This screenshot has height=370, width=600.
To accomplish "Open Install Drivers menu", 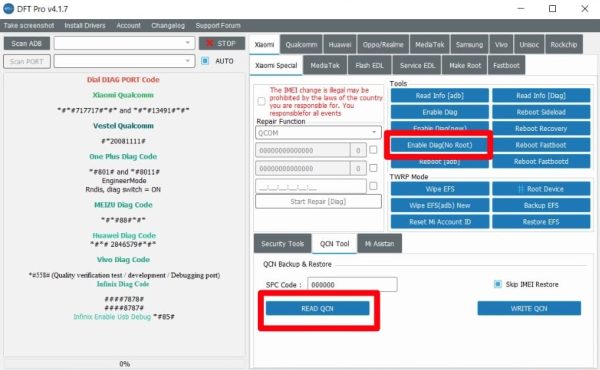I will coord(85,26).
